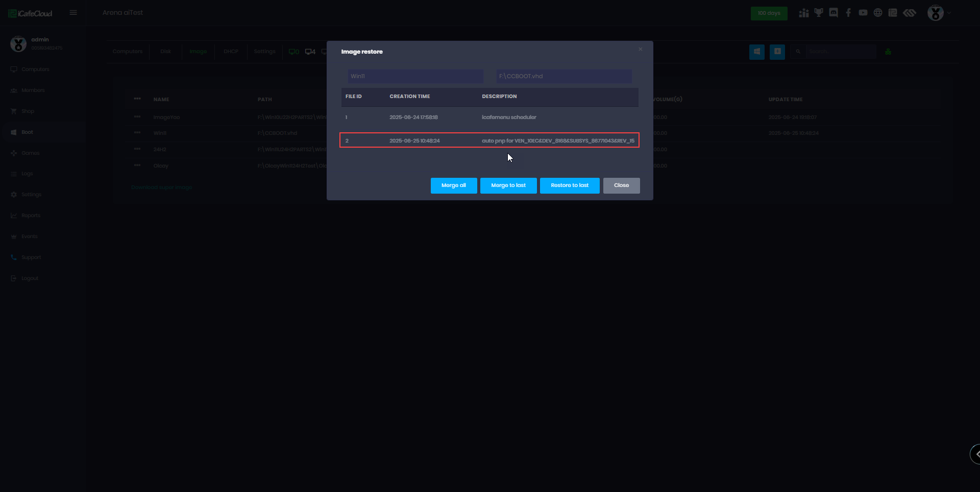Open the trophy icon in the header
Screen dimensions: 980x492
click(819, 13)
